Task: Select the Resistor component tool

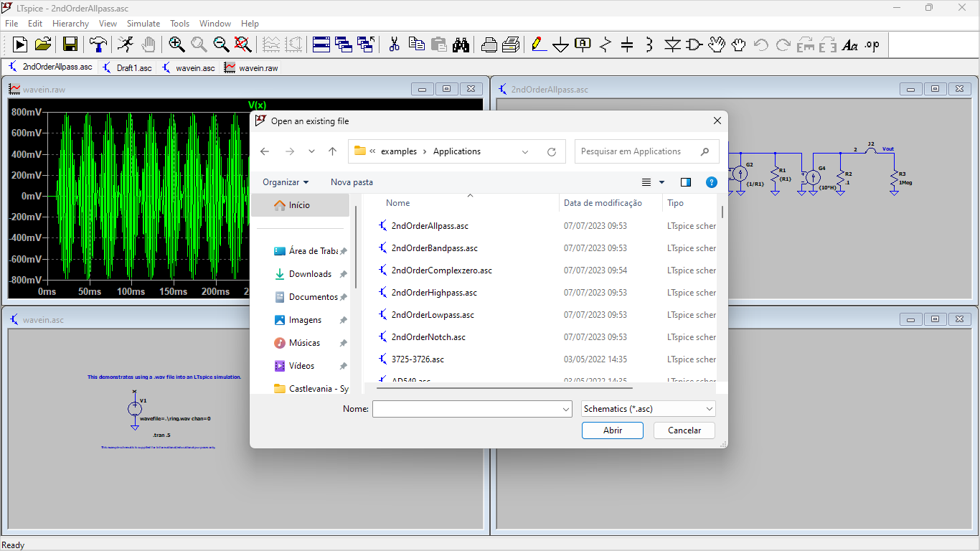Action: click(x=606, y=44)
